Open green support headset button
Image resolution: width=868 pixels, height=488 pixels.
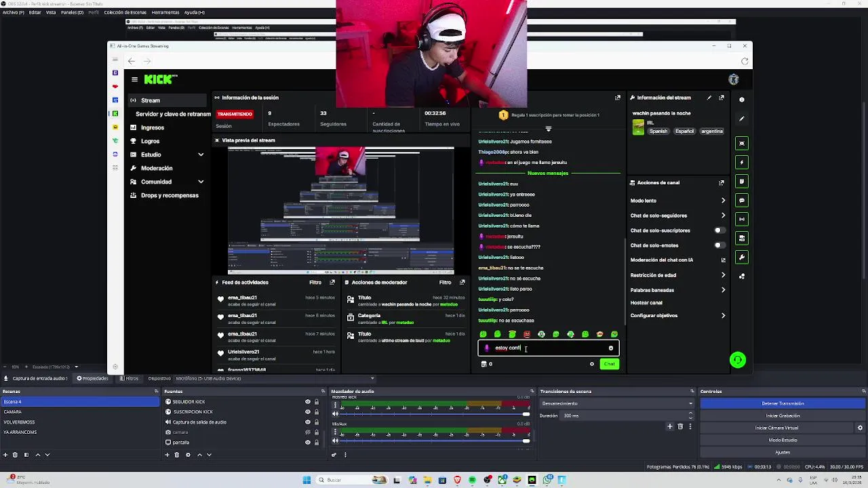click(738, 360)
